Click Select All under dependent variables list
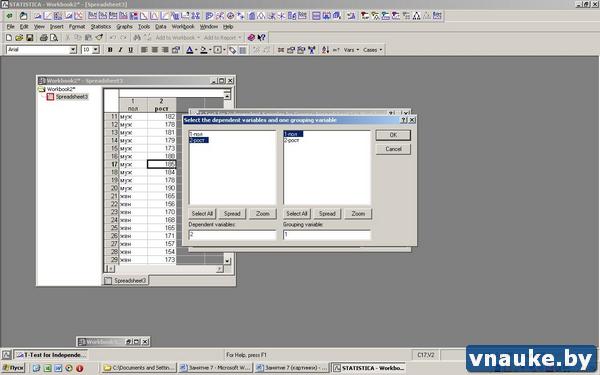 pos(202,214)
